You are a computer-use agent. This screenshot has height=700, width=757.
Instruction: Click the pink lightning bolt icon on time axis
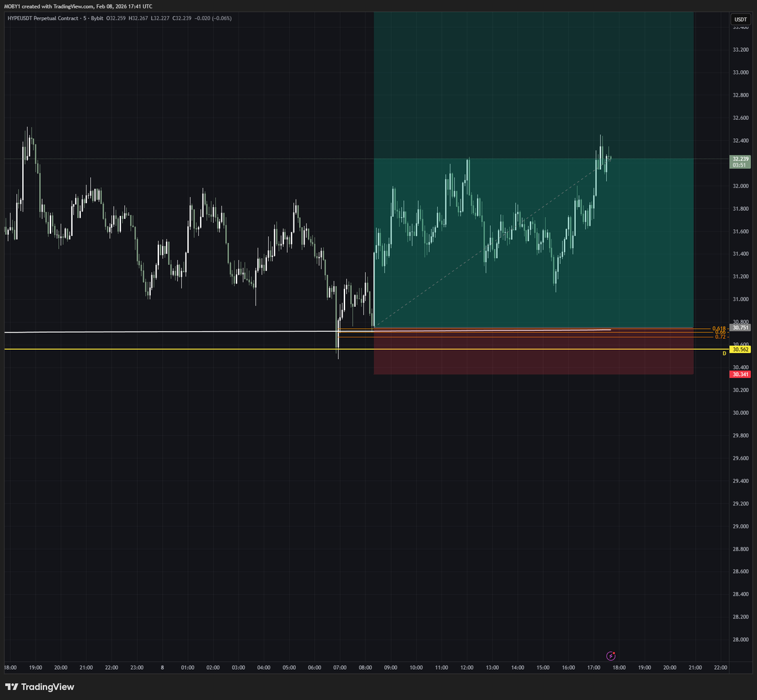(x=610, y=656)
